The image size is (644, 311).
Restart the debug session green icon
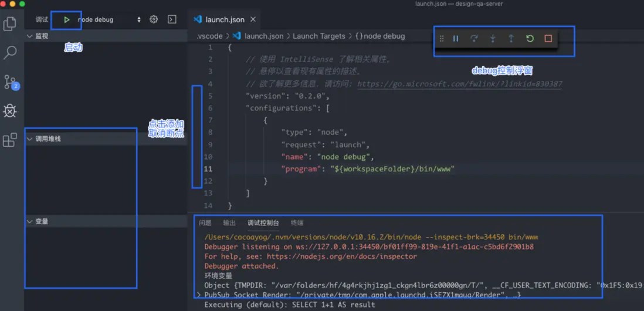(530, 39)
